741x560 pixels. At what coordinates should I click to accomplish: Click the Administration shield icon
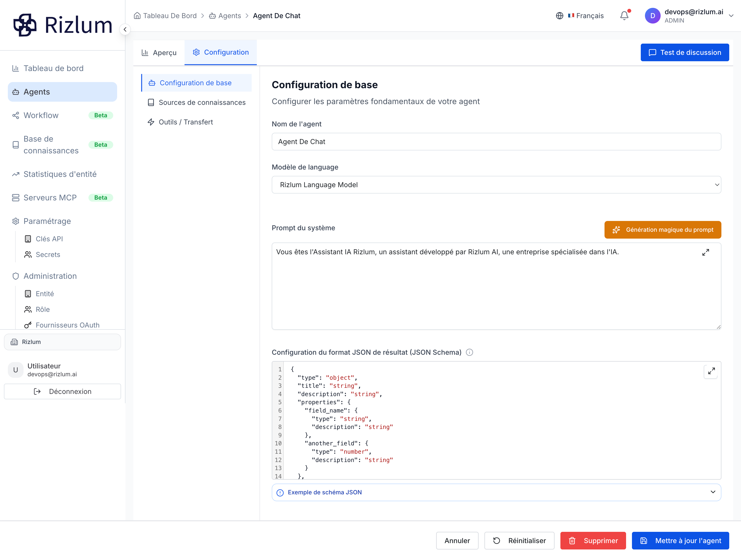[x=15, y=276]
